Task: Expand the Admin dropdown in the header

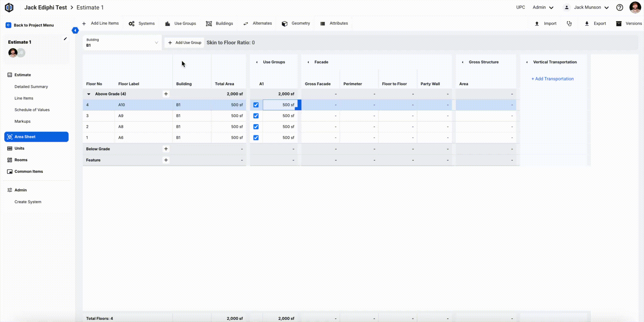Action: pos(543,7)
